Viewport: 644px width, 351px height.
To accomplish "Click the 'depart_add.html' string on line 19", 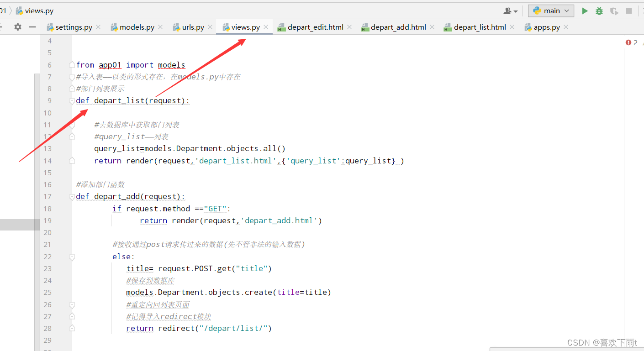I will click(279, 220).
